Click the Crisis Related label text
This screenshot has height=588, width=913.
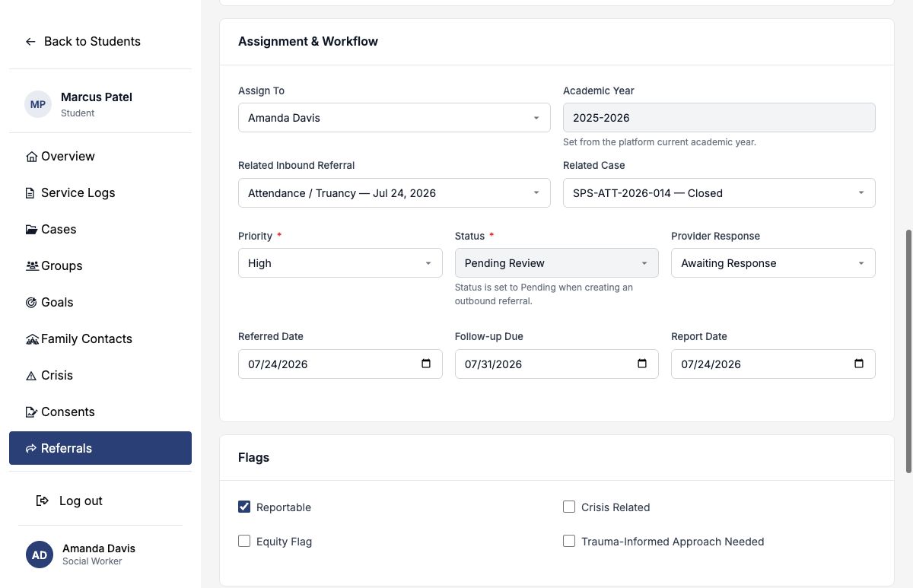point(616,507)
